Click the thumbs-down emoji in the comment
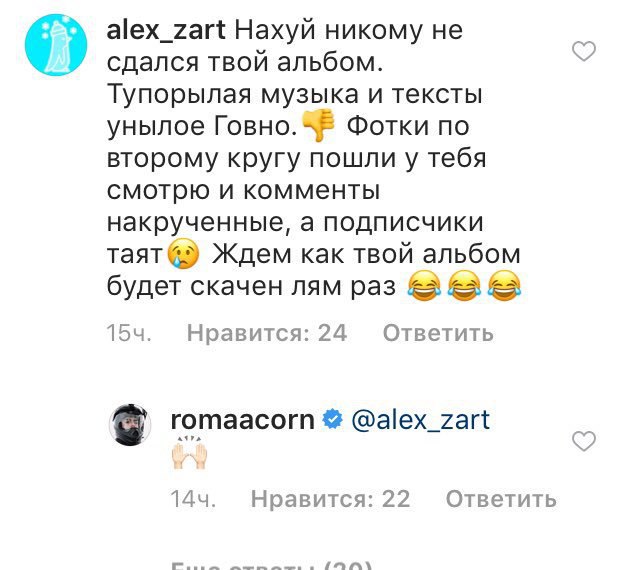Image resolution: width=640 pixels, height=570 pixels. (319, 125)
